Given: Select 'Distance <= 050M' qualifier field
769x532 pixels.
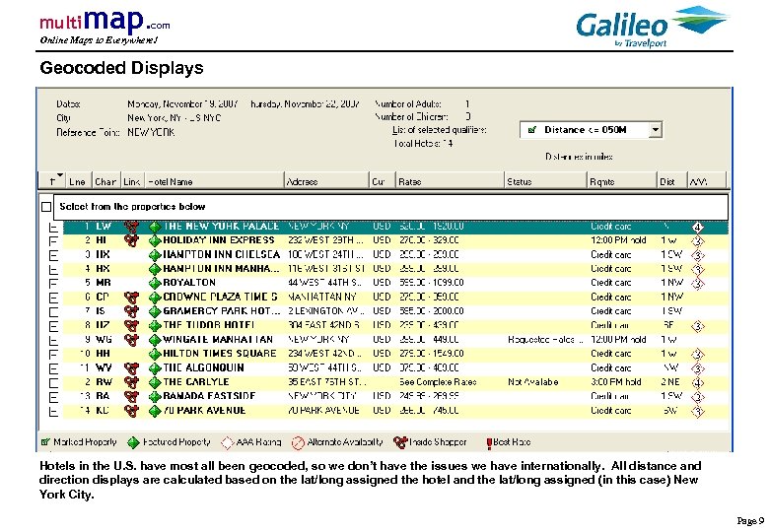Looking at the screenshot, I should [591, 130].
